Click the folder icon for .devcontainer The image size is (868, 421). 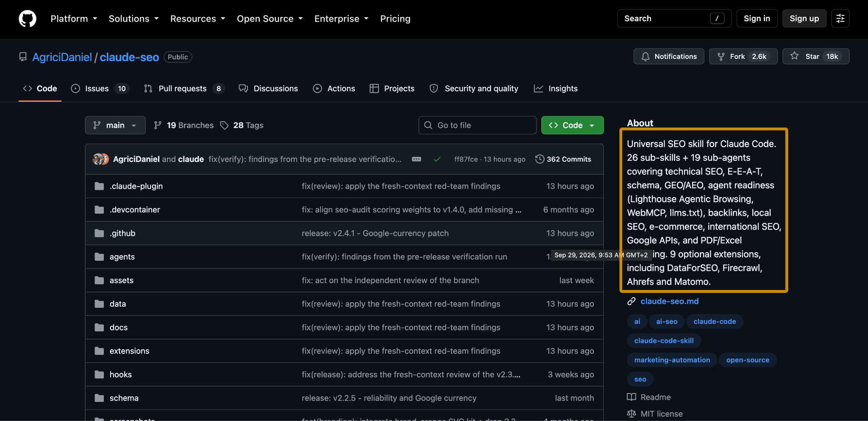(99, 210)
